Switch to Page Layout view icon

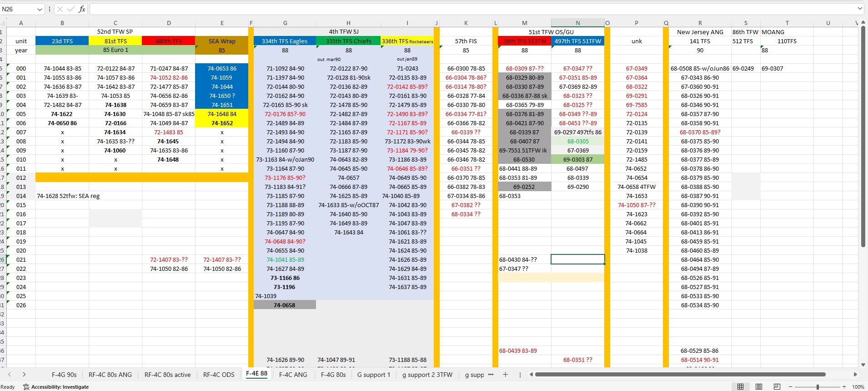tap(758, 386)
